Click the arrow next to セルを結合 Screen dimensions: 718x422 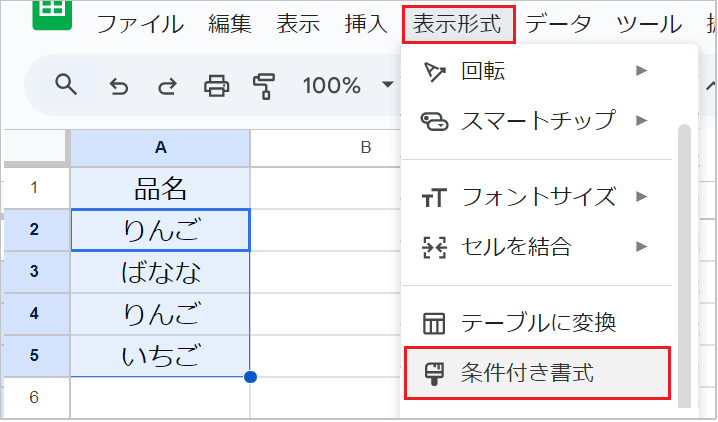[x=642, y=247]
